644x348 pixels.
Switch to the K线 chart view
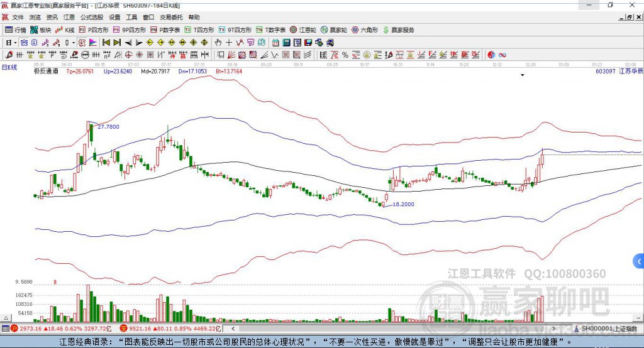pos(65,30)
